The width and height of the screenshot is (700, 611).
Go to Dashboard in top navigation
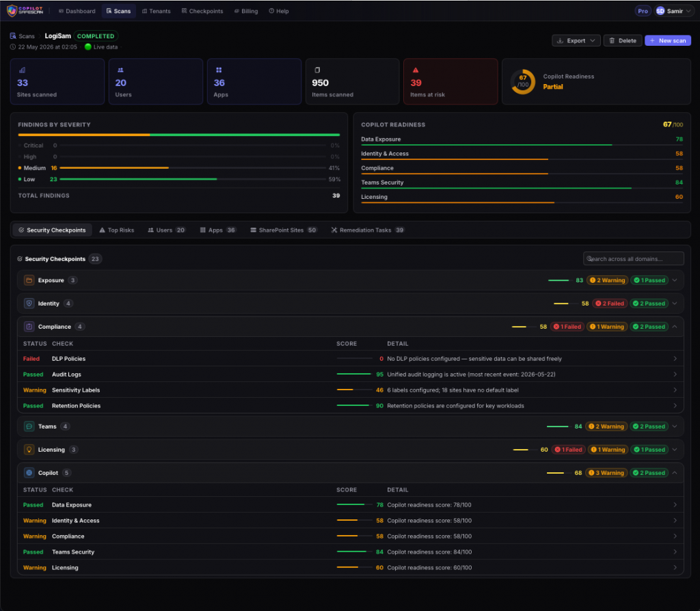point(77,11)
